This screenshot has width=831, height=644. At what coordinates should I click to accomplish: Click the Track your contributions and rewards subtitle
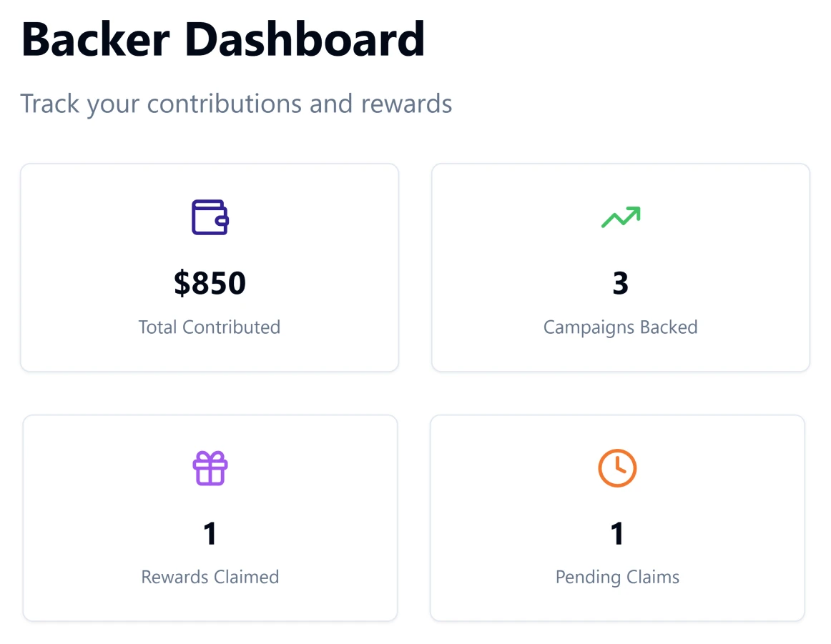(x=237, y=104)
